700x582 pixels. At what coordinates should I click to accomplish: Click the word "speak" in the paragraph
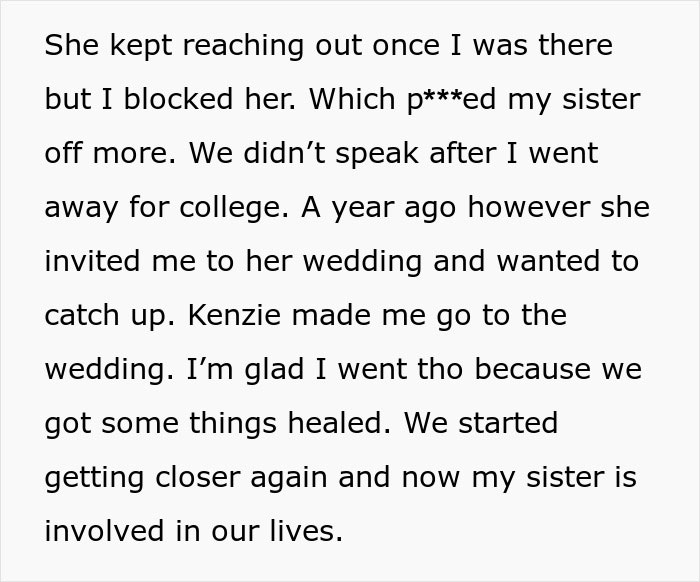377,154
